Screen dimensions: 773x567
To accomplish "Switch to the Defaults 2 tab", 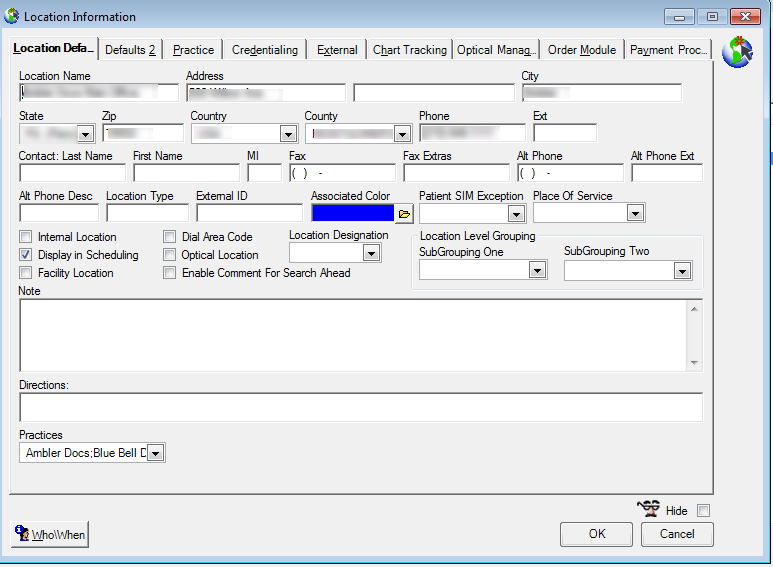I will [130, 50].
